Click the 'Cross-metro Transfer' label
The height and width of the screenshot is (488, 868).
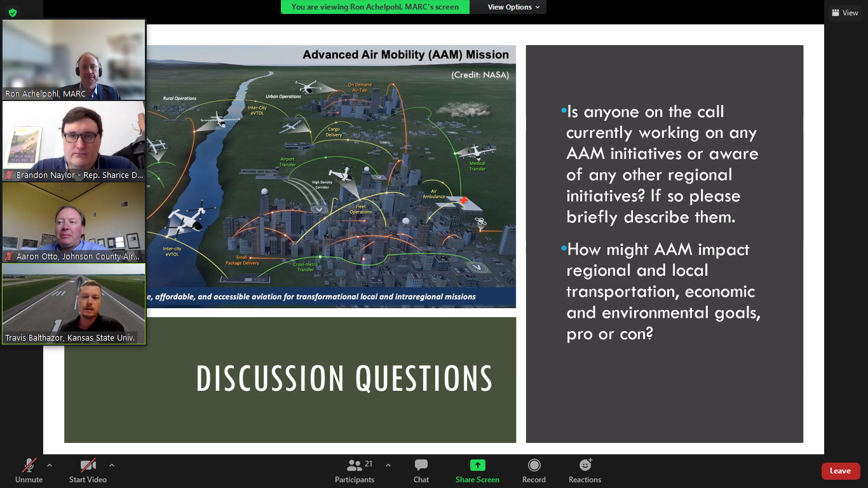tap(306, 267)
